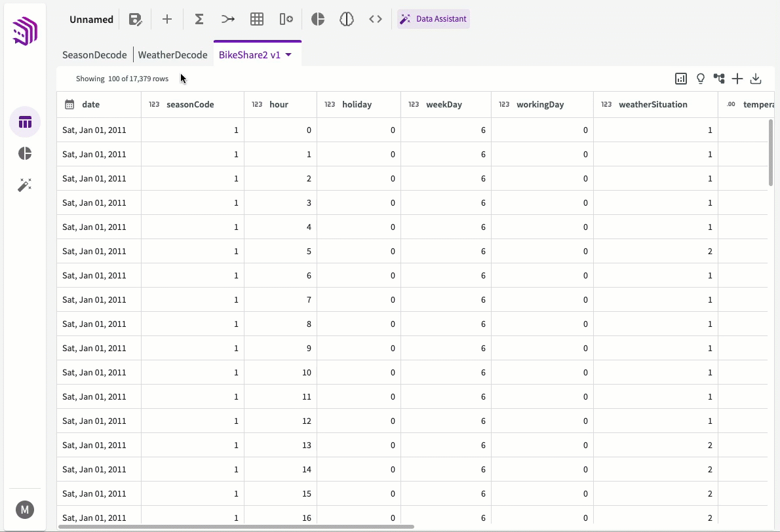Click the save project icon next to Unnamed

[135, 20]
